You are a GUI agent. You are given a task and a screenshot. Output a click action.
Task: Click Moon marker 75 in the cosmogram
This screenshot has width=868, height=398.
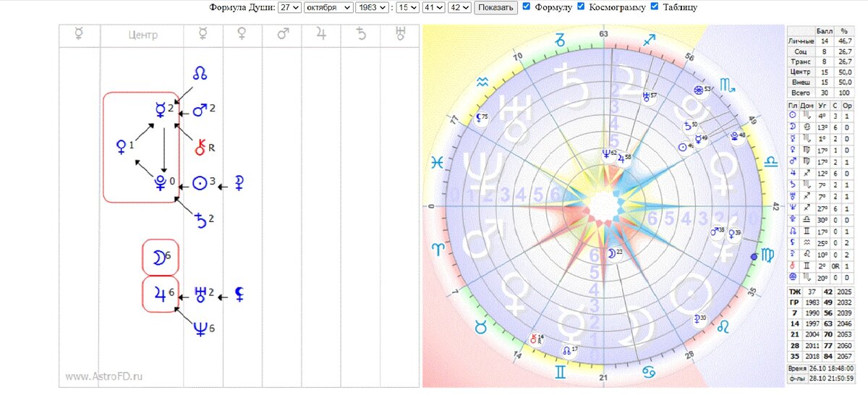coord(482,117)
